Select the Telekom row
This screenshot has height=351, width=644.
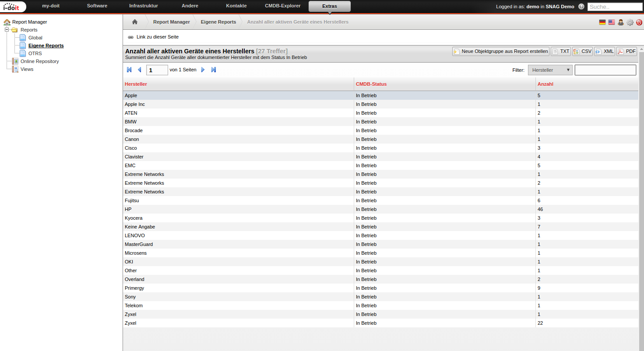tap(380, 305)
